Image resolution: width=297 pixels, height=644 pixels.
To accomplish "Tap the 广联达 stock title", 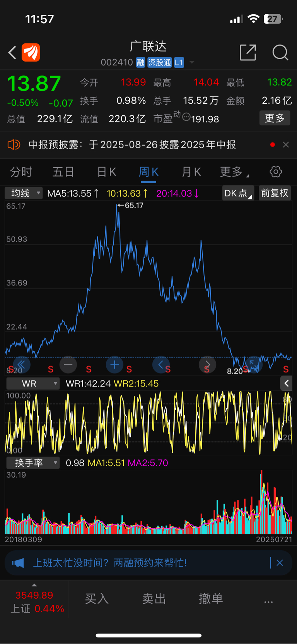I will 148,46.
